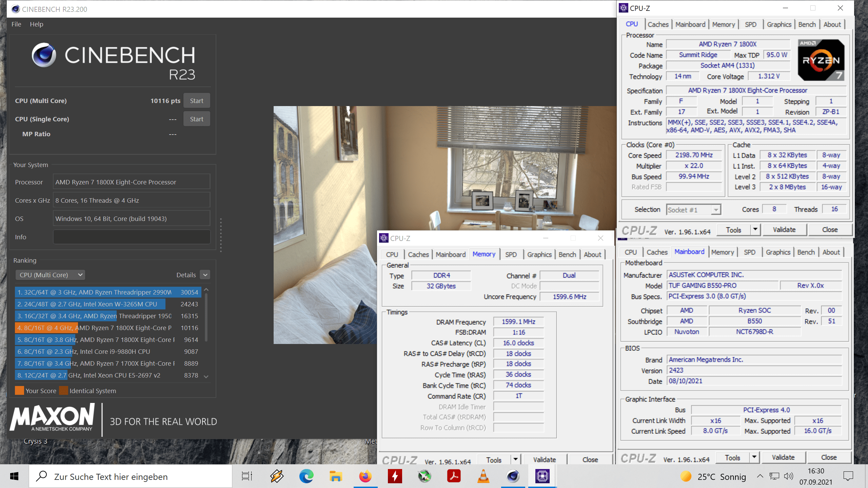
Task: Click Validate in Memory CPU-Z window
Action: (x=545, y=460)
